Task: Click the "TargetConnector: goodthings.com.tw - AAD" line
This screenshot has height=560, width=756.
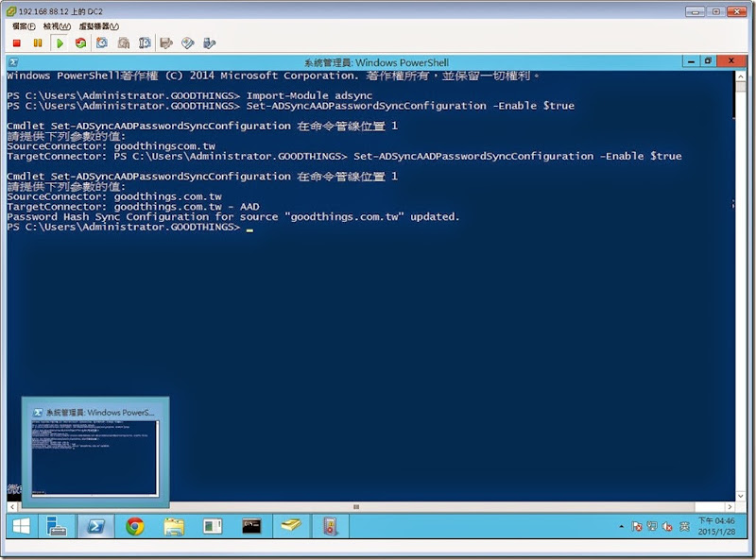Action: tap(133, 207)
